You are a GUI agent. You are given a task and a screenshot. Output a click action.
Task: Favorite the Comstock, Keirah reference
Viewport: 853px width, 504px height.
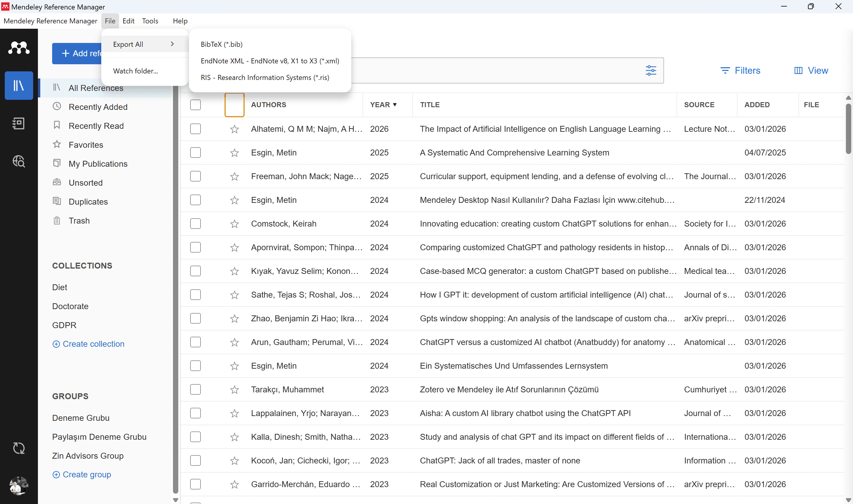click(x=234, y=224)
